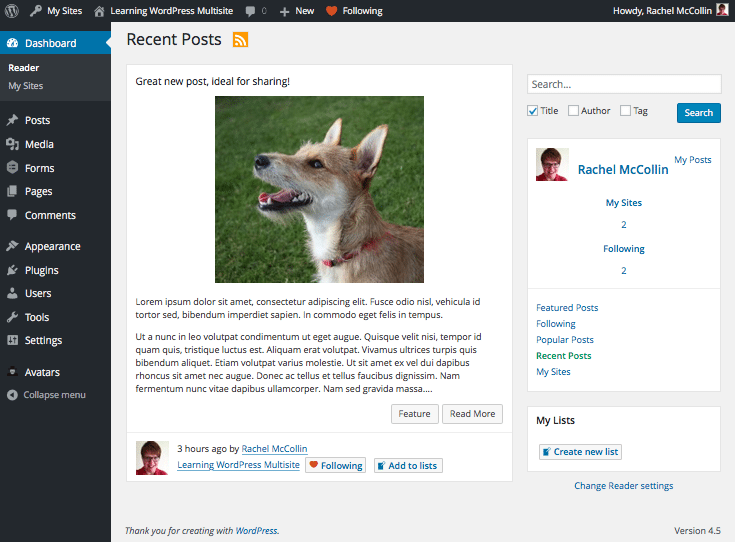
Task: Click the post title Great new post
Action: tap(212, 81)
